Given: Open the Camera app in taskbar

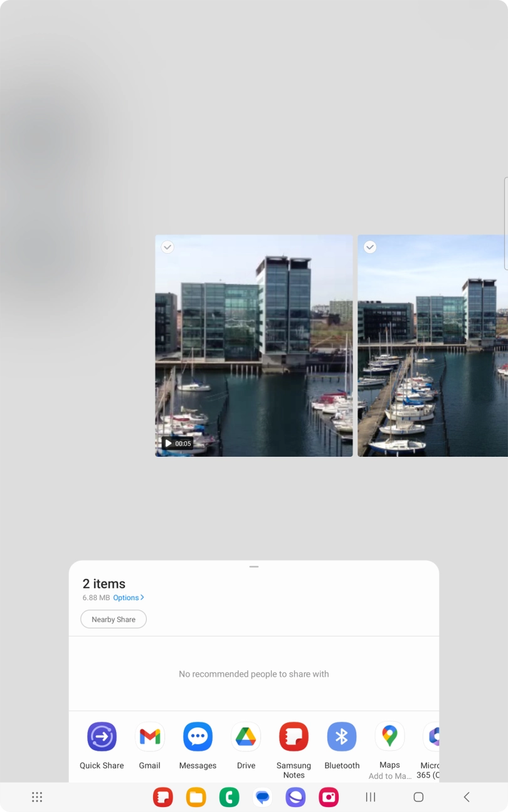Looking at the screenshot, I should coord(329,797).
